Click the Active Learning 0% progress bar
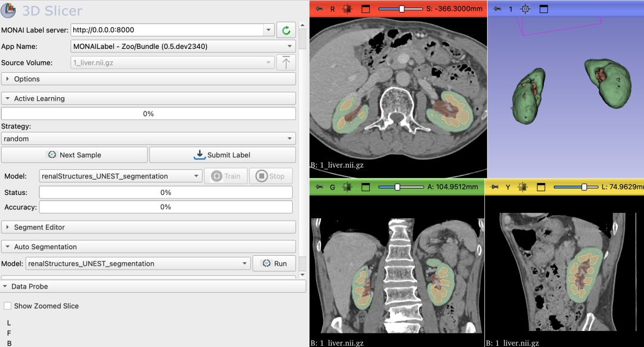The height and width of the screenshot is (347, 644). pyautogui.click(x=148, y=114)
